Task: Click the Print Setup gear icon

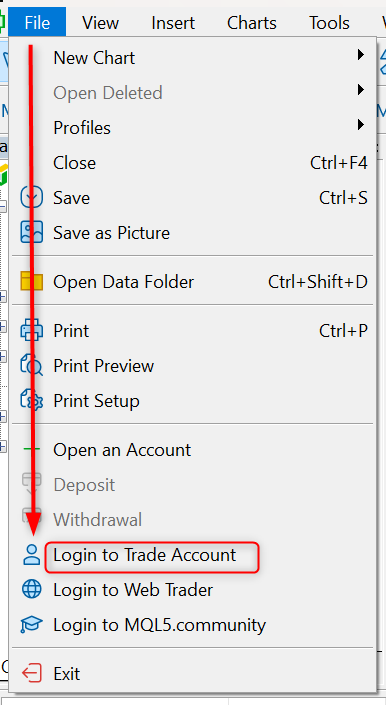Action: click(31, 400)
